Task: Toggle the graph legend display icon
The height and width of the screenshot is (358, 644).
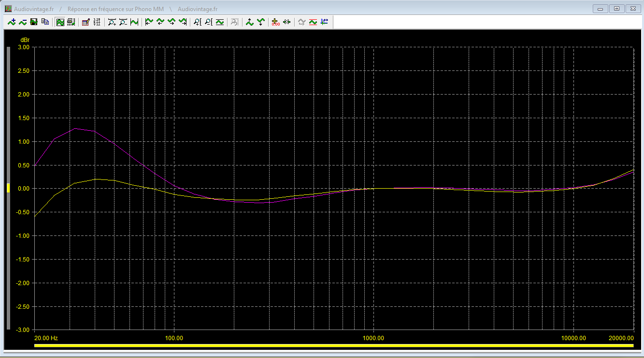Action: pyautogui.click(x=71, y=22)
